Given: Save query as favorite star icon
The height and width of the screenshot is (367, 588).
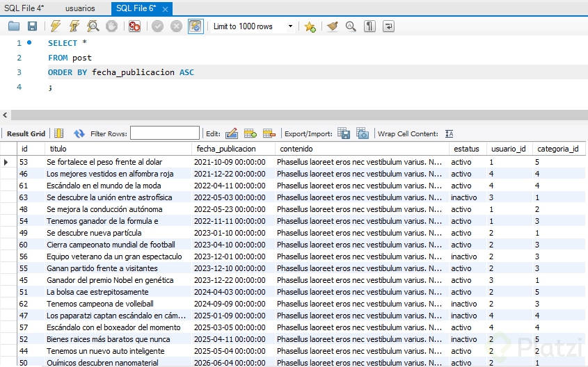Looking at the screenshot, I should [x=310, y=26].
